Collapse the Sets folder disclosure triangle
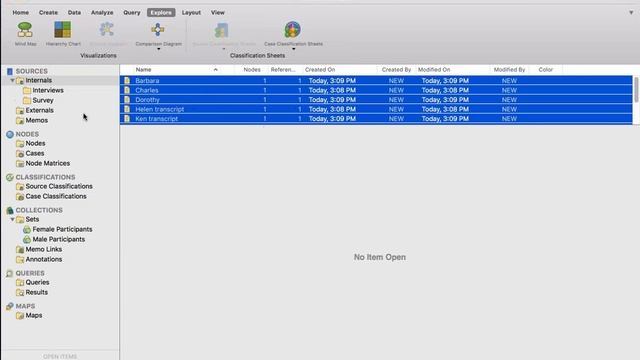Viewport: 640px width, 360px height. [12, 219]
